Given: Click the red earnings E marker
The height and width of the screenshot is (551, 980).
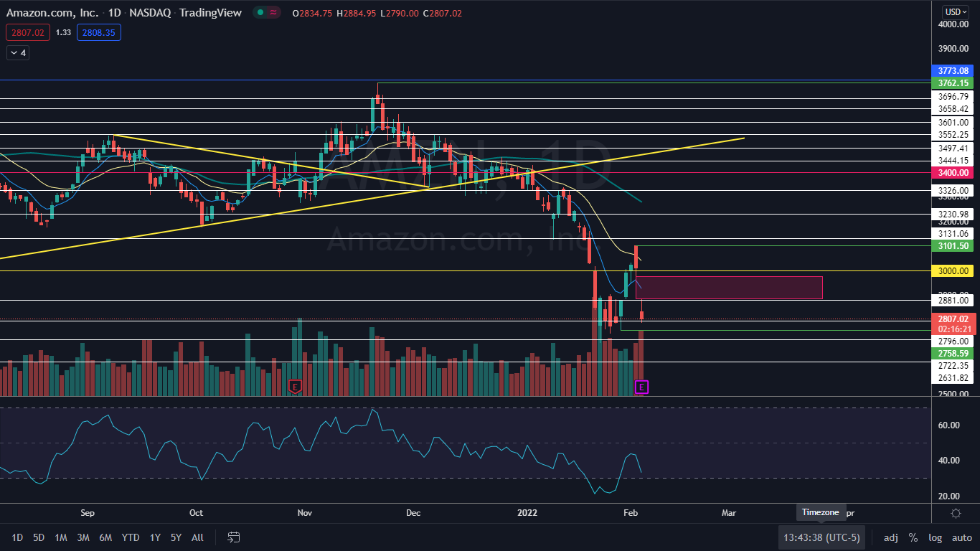Looking at the screenshot, I should 294,387.
